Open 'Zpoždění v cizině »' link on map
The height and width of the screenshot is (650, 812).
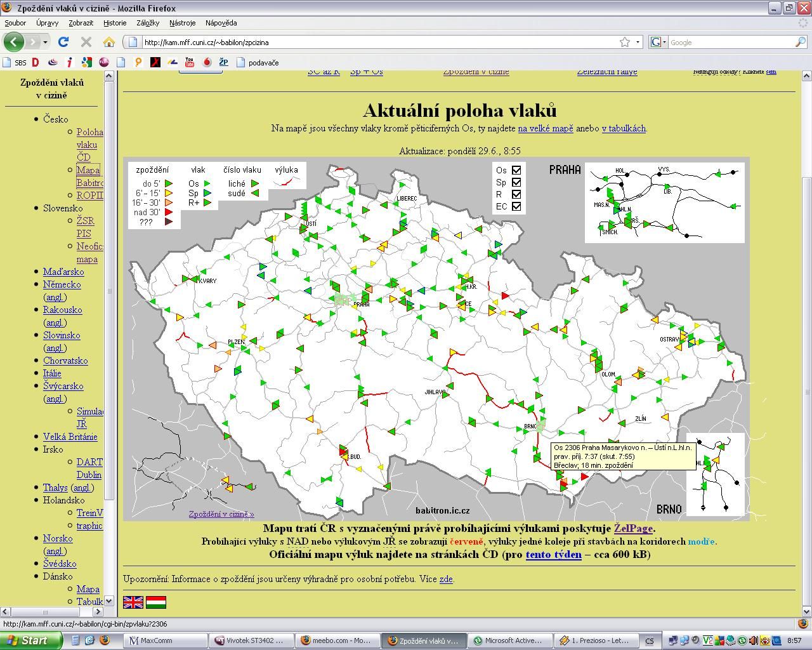coord(221,514)
